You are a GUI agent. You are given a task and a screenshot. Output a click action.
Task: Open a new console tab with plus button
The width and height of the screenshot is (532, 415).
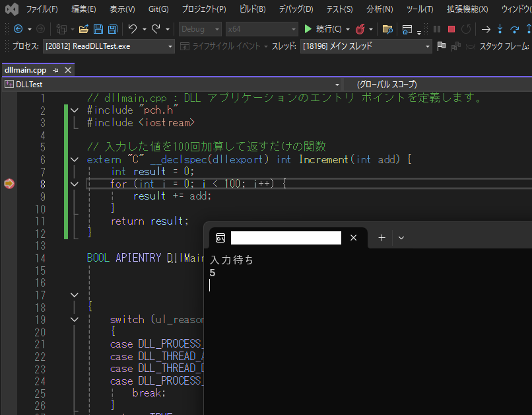(382, 238)
